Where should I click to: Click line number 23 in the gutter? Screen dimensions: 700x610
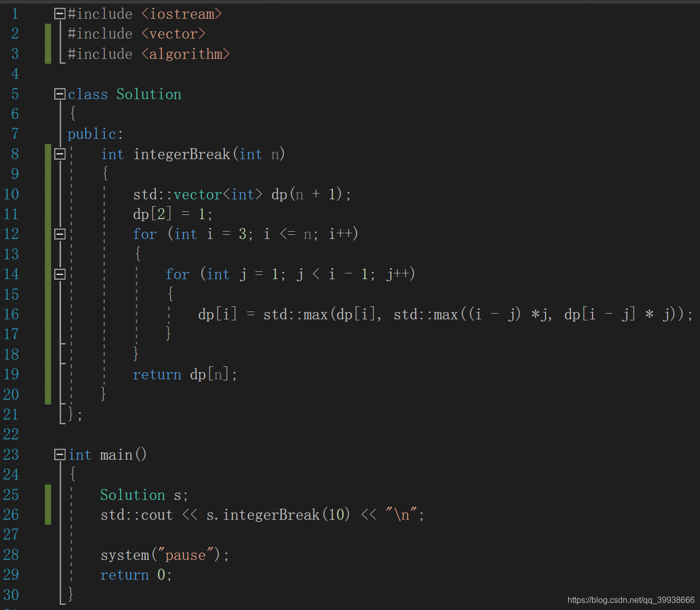point(11,454)
